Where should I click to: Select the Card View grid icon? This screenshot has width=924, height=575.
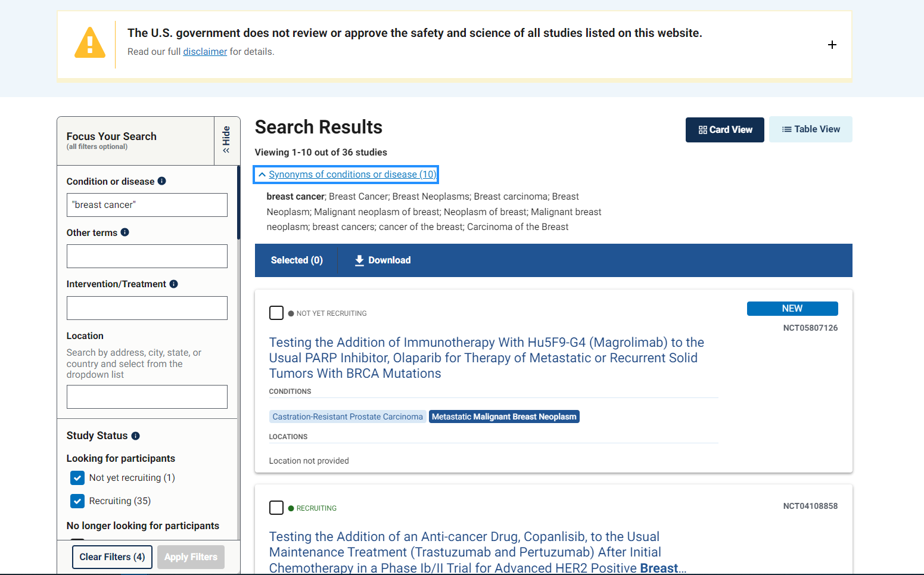coord(702,129)
